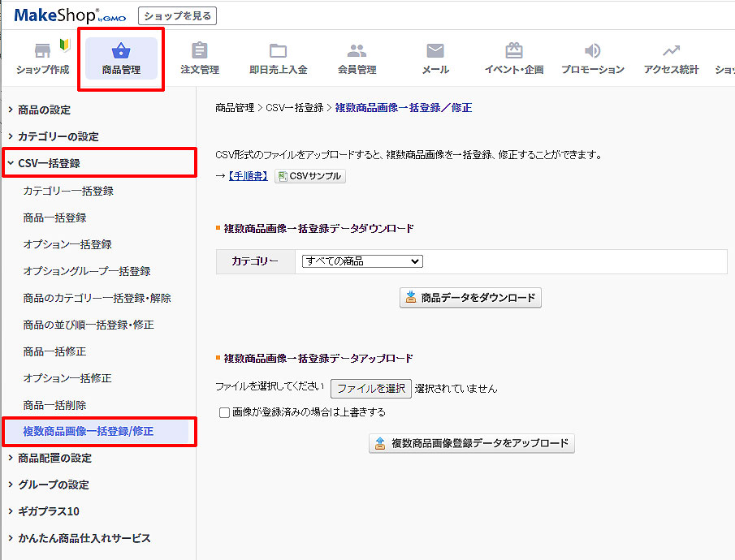Open the 商品管理 (Product Management) section
This screenshot has width=735, height=560.
click(120, 57)
